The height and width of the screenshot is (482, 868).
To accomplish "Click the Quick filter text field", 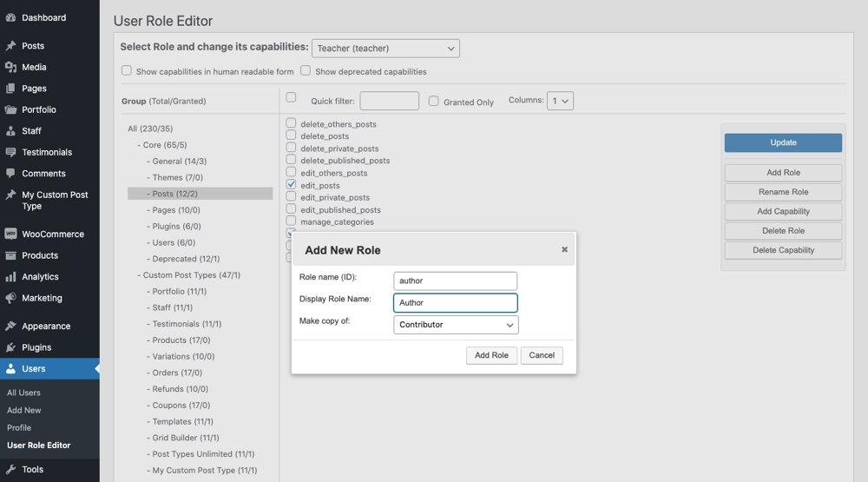I will [x=389, y=102].
